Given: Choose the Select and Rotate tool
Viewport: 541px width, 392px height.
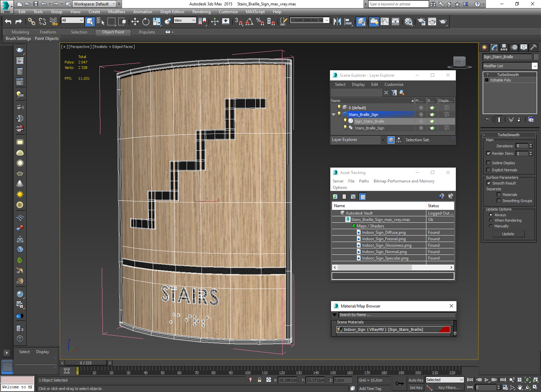Looking at the screenshot, I should pos(146,22).
